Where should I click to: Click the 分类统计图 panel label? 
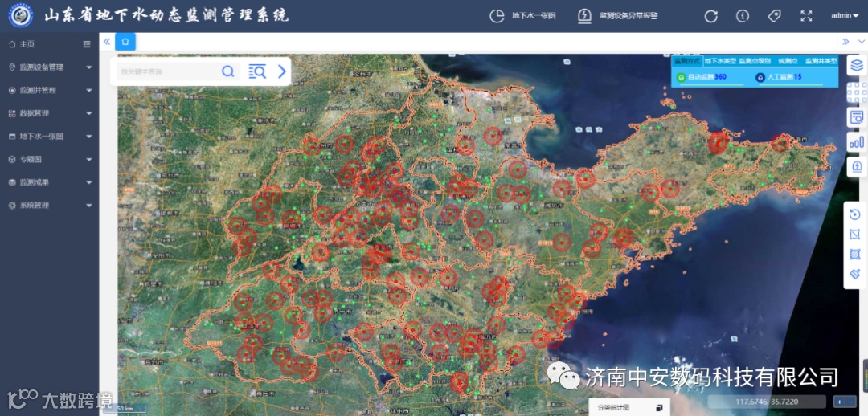click(x=613, y=408)
